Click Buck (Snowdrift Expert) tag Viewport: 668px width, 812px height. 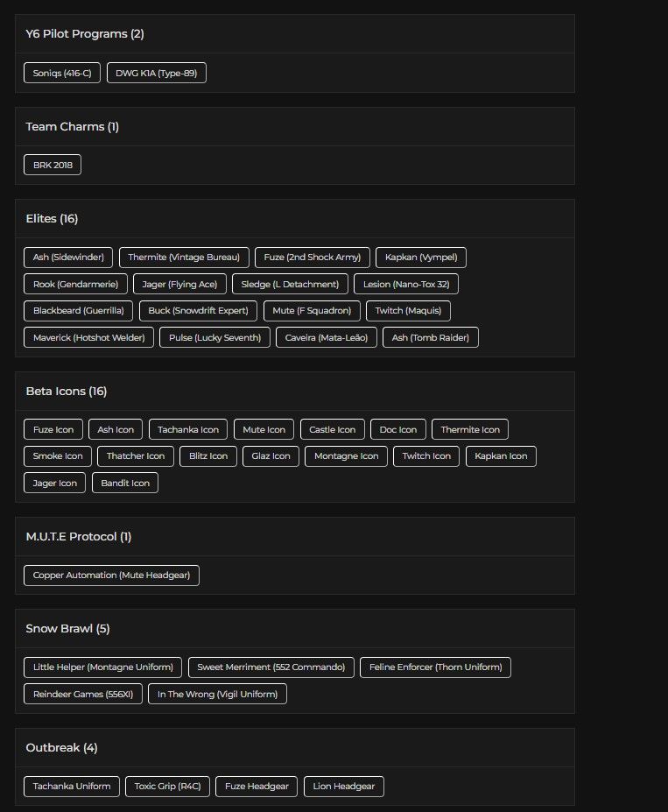(198, 311)
